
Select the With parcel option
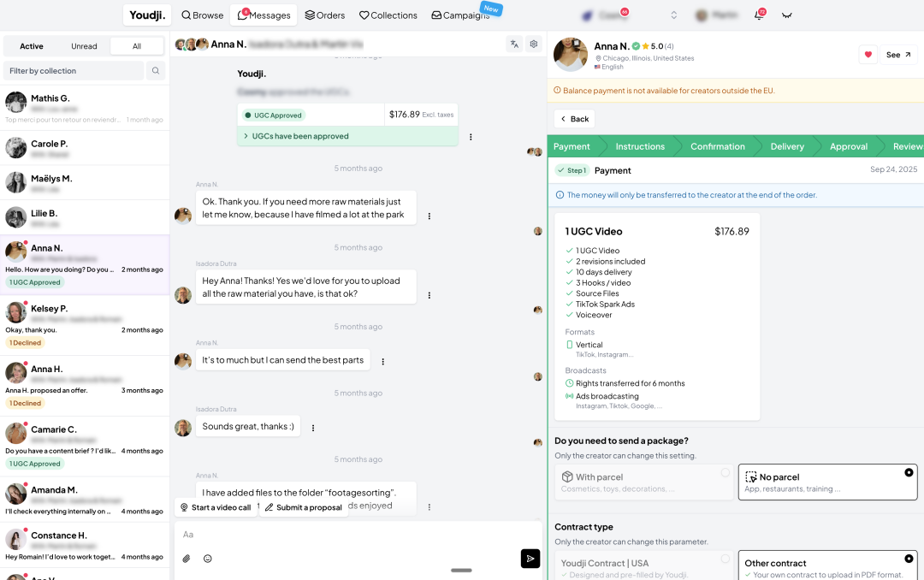click(644, 482)
